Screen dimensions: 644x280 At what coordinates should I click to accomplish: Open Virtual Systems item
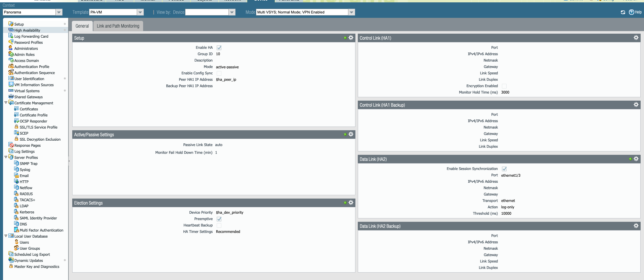pos(27,91)
